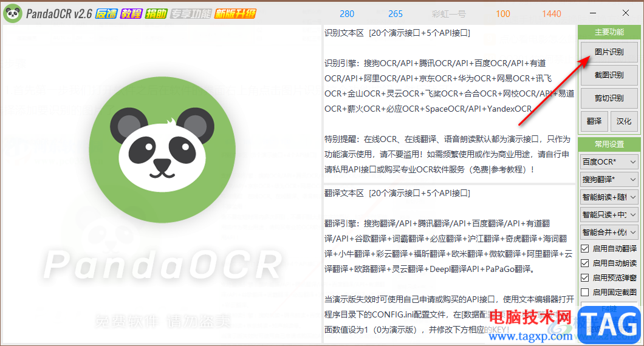
Task: Open the 百度OCR* engine dropdown
Action: click(609, 161)
